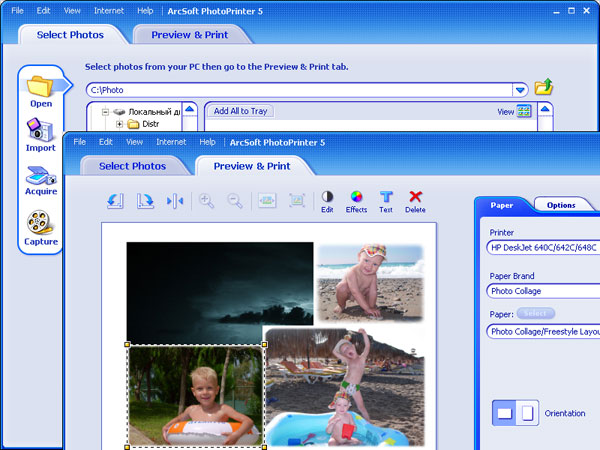Open the Printer dropdown HP DeskJet
This screenshot has width=600, height=450.
pyautogui.click(x=543, y=248)
